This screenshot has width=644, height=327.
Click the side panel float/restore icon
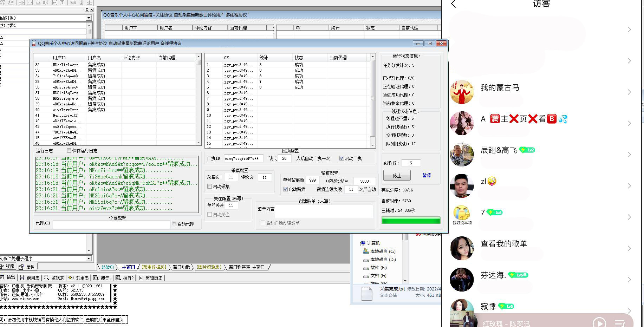coord(87,9)
